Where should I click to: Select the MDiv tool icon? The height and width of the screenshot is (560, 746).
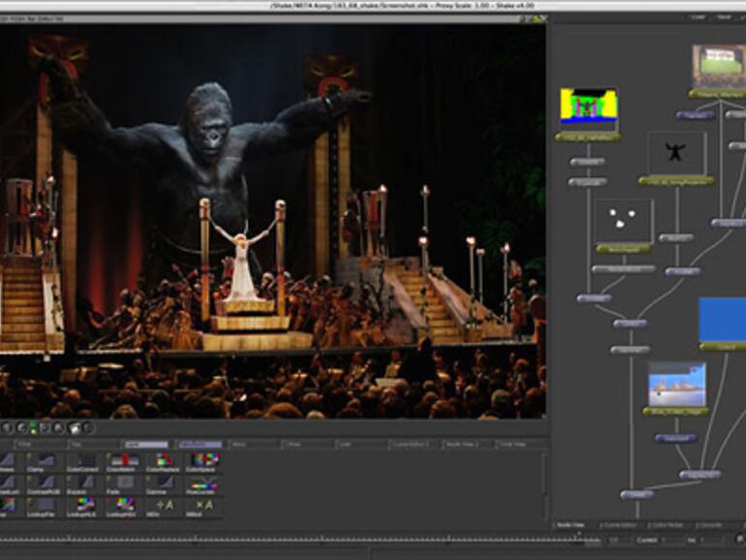pyautogui.click(x=163, y=507)
